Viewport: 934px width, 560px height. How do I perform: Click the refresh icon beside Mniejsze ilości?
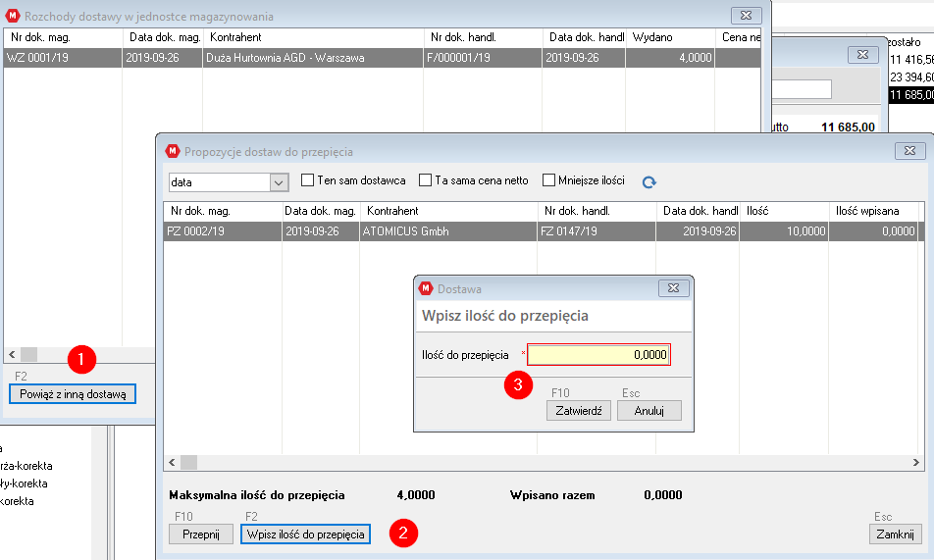tap(649, 181)
